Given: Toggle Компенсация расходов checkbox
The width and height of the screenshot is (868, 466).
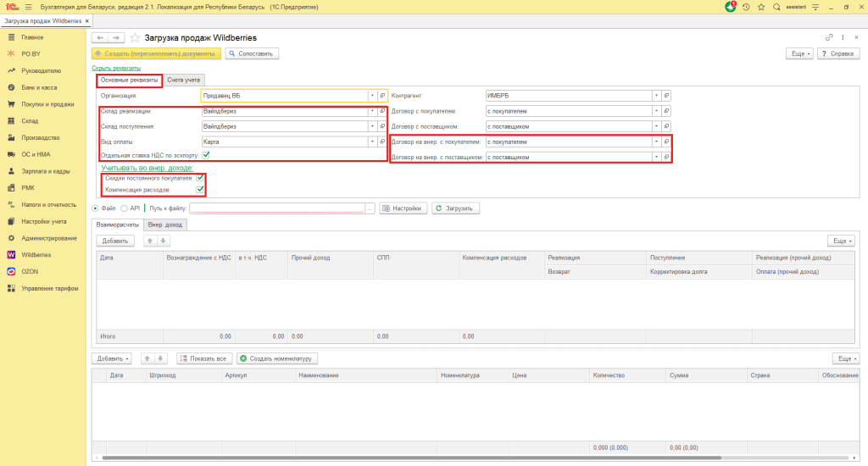Looking at the screenshot, I should pos(200,190).
